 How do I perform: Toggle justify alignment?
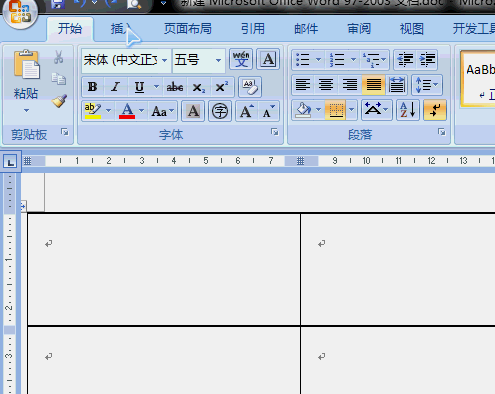tap(374, 84)
